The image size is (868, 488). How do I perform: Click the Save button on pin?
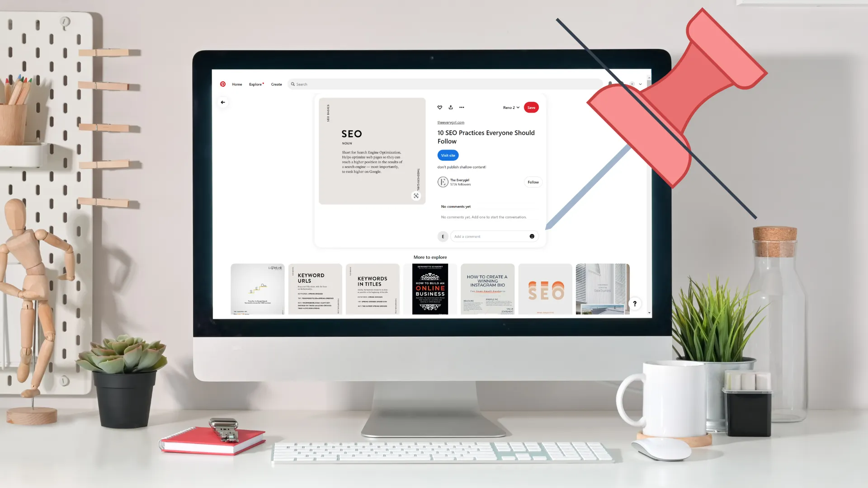click(x=531, y=107)
